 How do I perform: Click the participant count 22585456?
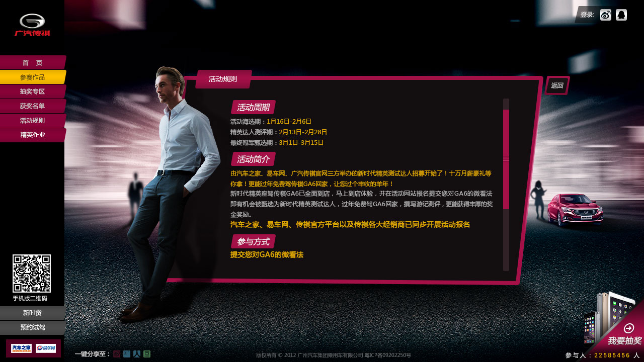[x=612, y=355]
